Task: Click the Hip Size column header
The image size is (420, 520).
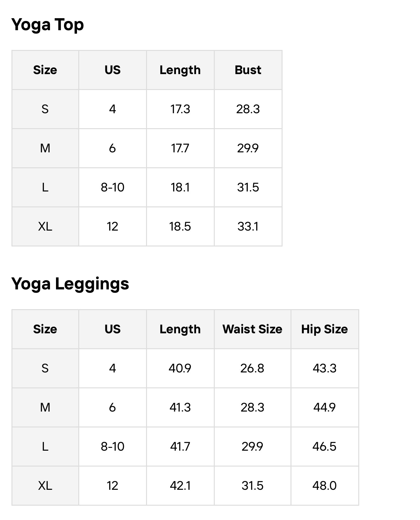Action: coord(324,329)
